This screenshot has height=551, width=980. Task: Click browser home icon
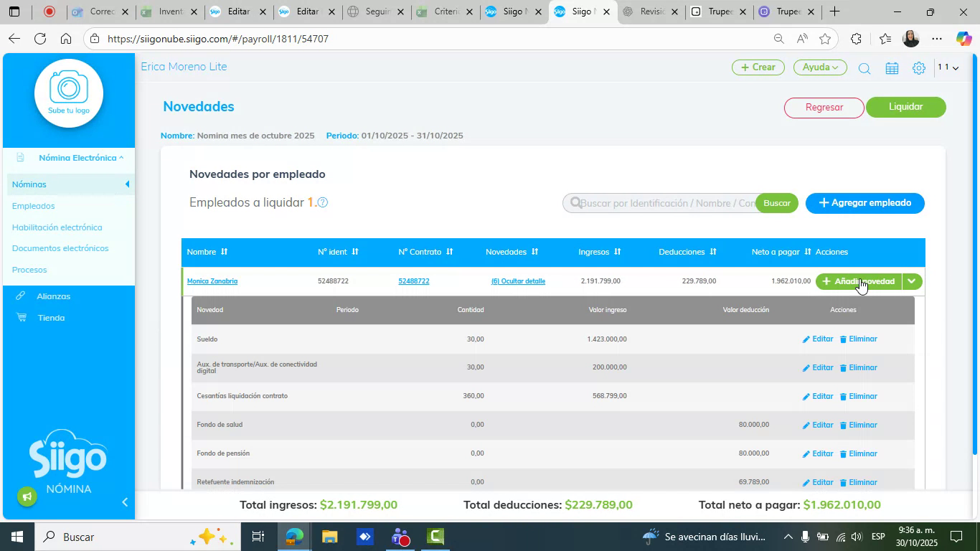pyautogui.click(x=66, y=39)
